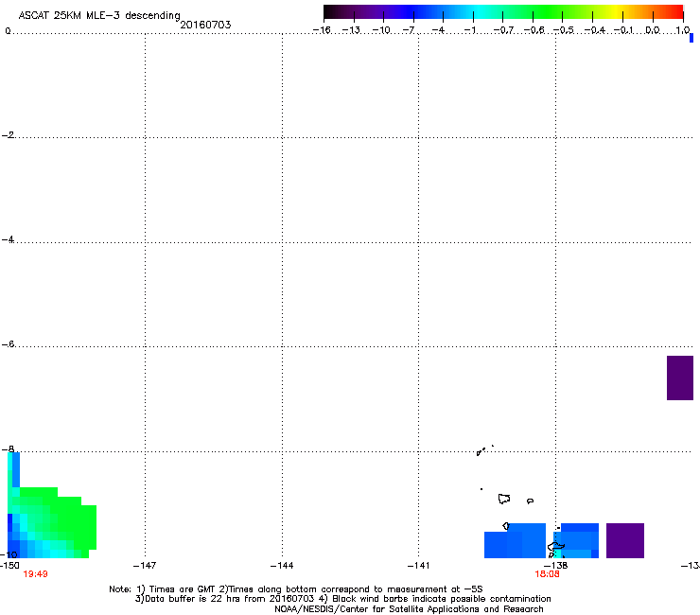Click the red "18:08" pass time
The width and height of the screenshot is (700, 615).
[x=548, y=574]
